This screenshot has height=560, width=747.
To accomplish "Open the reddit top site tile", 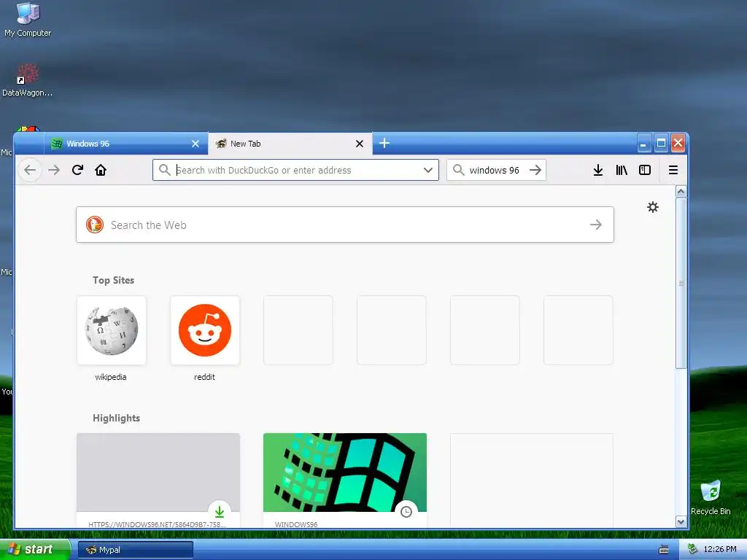I will pos(205,330).
